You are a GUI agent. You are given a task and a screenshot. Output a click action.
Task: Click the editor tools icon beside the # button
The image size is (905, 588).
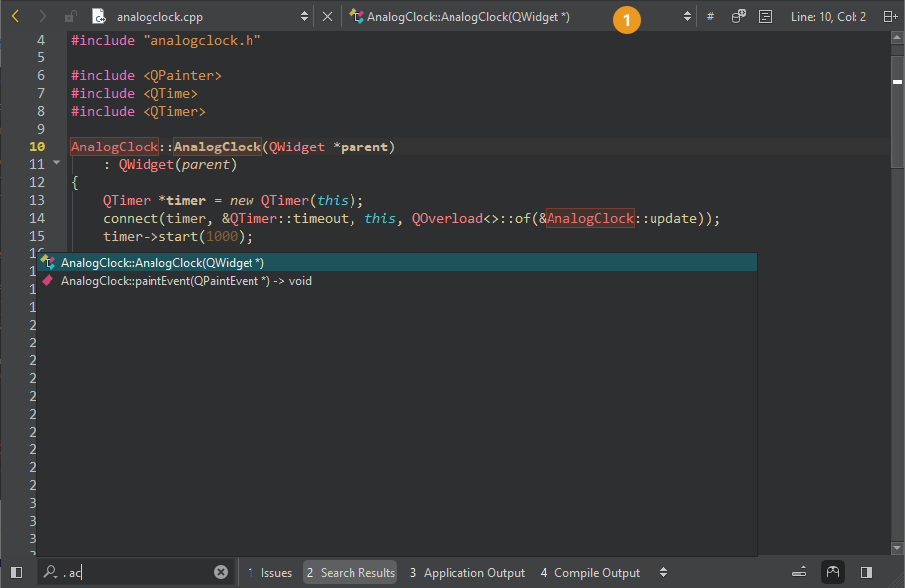click(x=738, y=17)
